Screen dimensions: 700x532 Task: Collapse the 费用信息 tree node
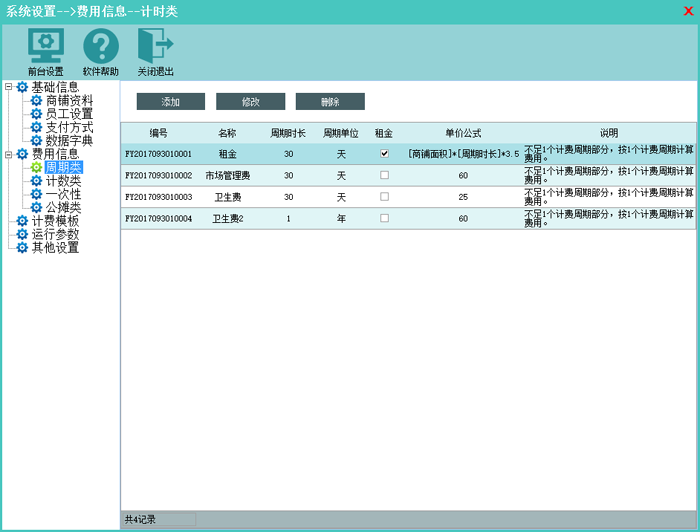(9, 154)
